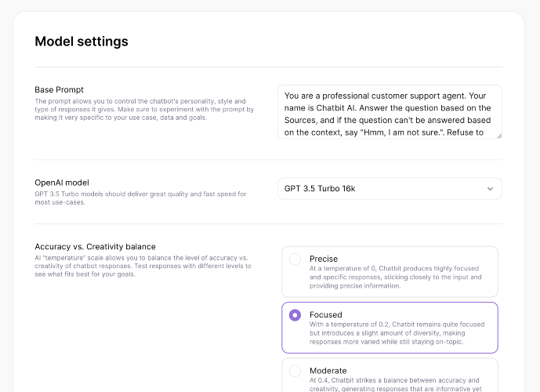Screen dimensions: 540x392
Task: Click the Base Prompt helper description
Action: pos(144,109)
